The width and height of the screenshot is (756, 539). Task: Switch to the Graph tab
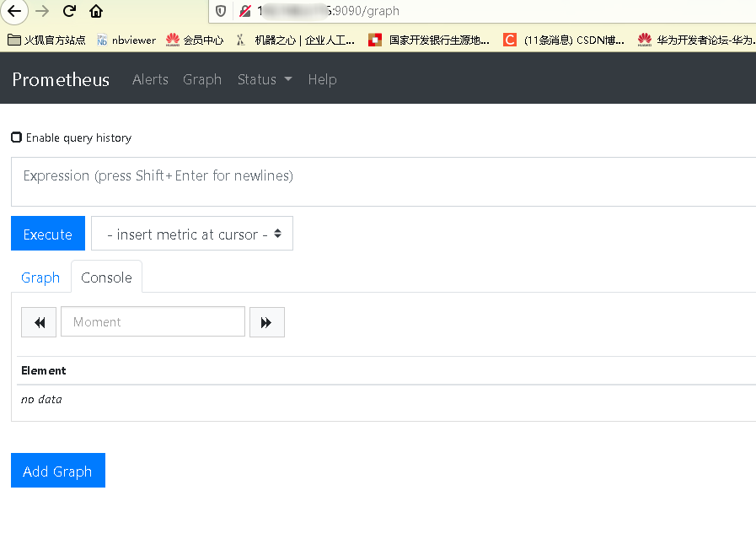[x=40, y=278]
